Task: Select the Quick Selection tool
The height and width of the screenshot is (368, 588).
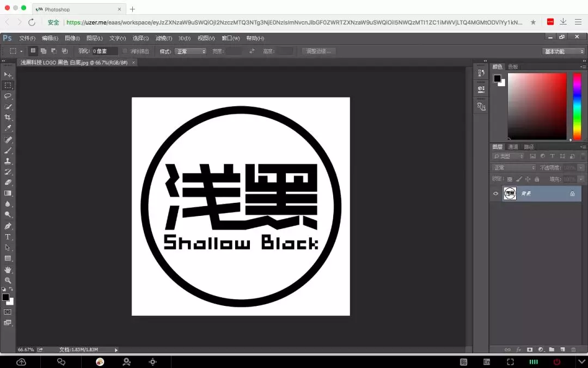Action: (8, 107)
